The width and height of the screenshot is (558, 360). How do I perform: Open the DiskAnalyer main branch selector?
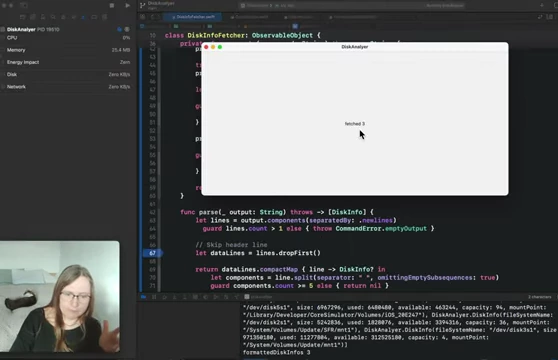pyautogui.click(x=161, y=5)
